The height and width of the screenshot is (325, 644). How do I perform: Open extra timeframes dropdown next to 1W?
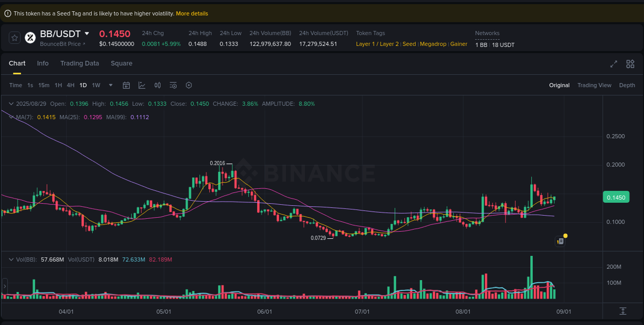click(x=110, y=85)
